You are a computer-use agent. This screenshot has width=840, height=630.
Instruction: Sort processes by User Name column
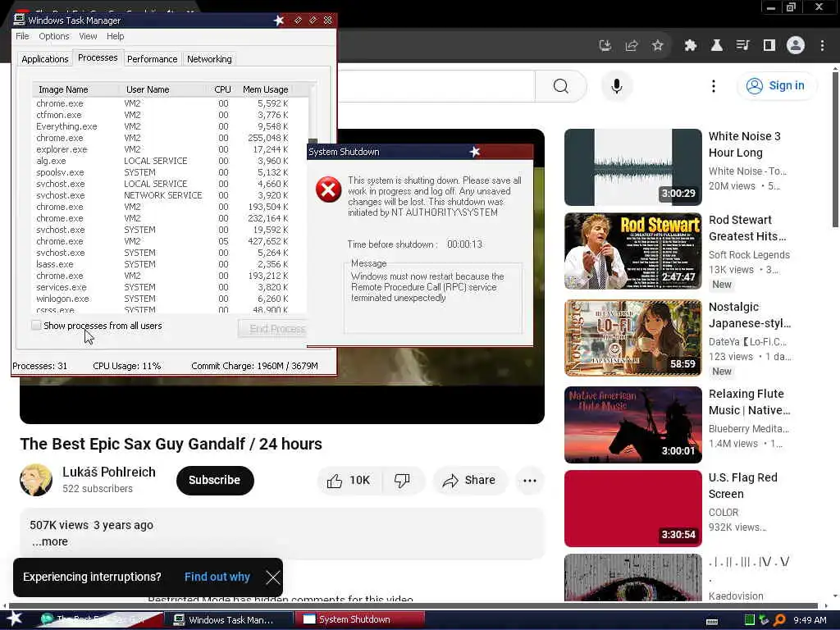coord(164,89)
